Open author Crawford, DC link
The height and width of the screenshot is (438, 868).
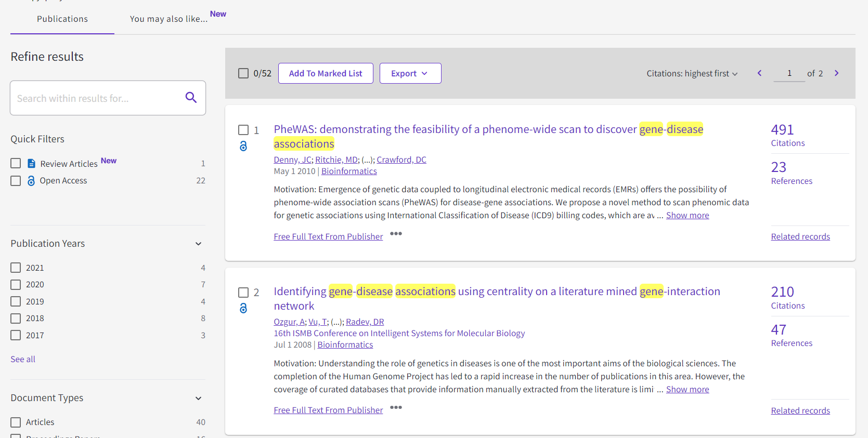401,160
